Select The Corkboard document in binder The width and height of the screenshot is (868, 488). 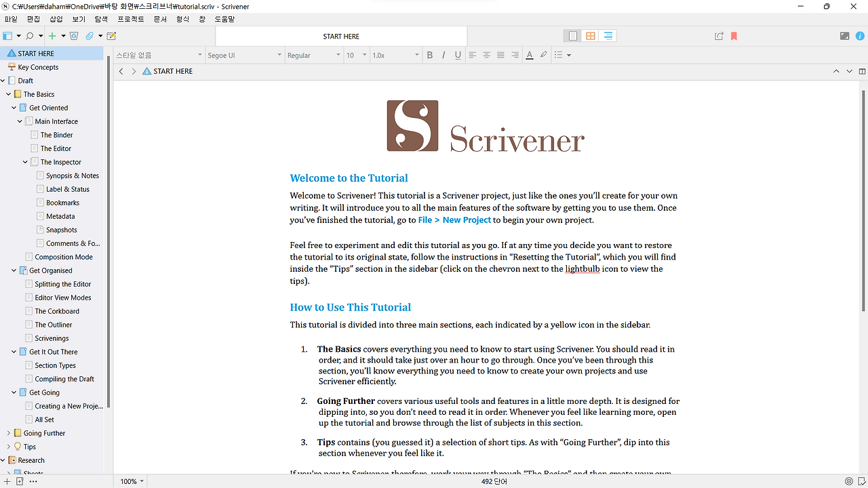click(57, 311)
